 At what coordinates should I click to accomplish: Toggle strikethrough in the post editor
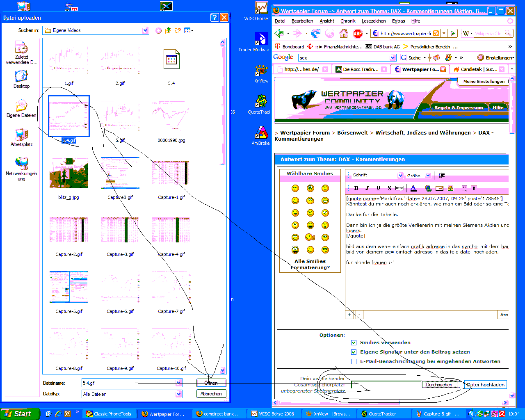click(389, 188)
